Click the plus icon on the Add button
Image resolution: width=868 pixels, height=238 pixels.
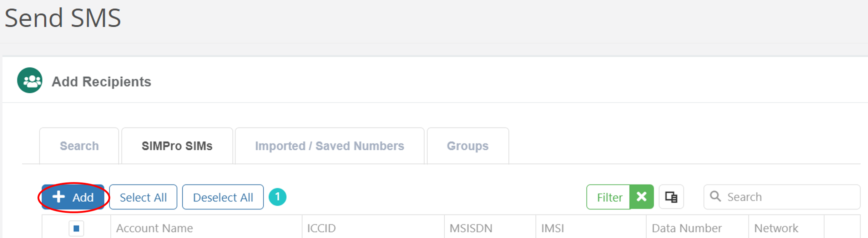click(x=59, y=197)
